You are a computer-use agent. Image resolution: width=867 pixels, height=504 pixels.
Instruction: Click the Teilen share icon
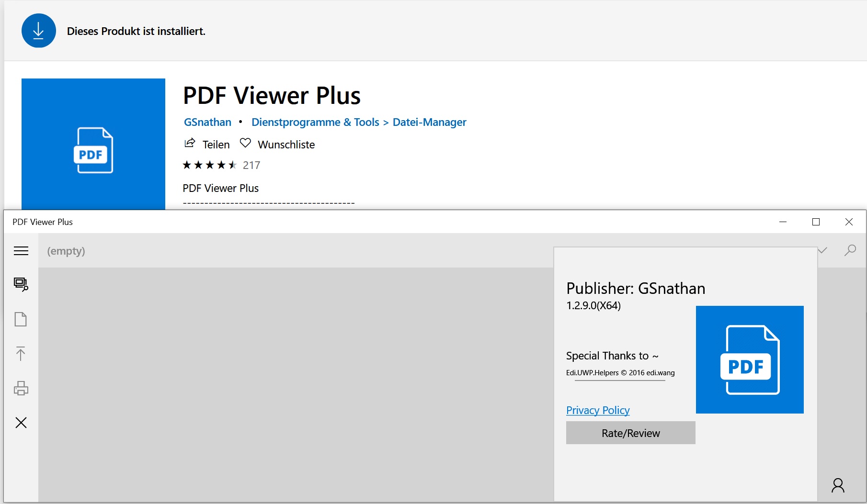(190, 143)
